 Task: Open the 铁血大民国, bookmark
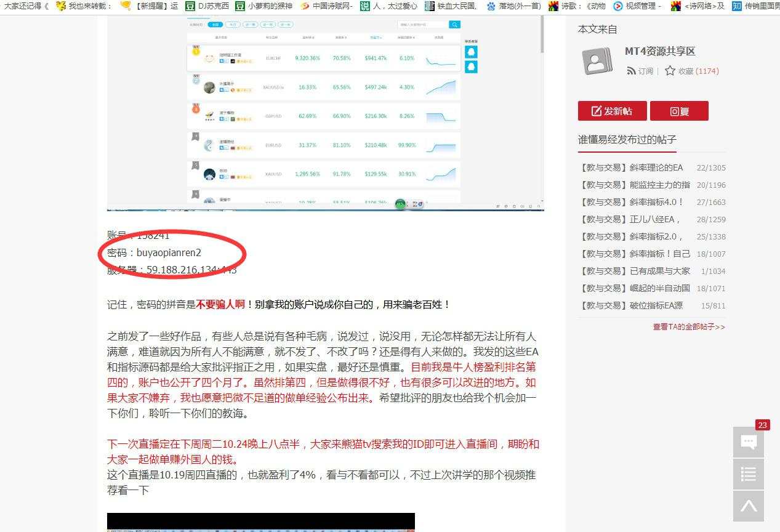click(x=451, y=6)
